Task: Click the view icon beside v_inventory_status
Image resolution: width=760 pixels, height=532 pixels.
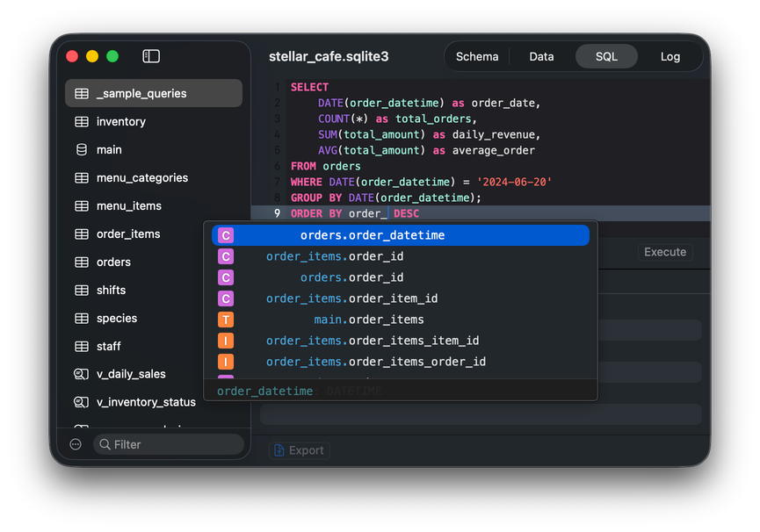Action: coord(82,403)
